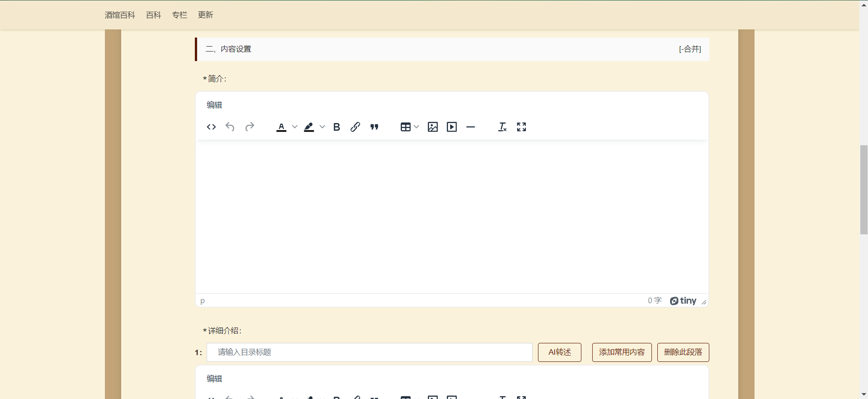Expand the text color dropdown arrow
Image resolution: width=868 pixels, height=399 pixels.
295,127
